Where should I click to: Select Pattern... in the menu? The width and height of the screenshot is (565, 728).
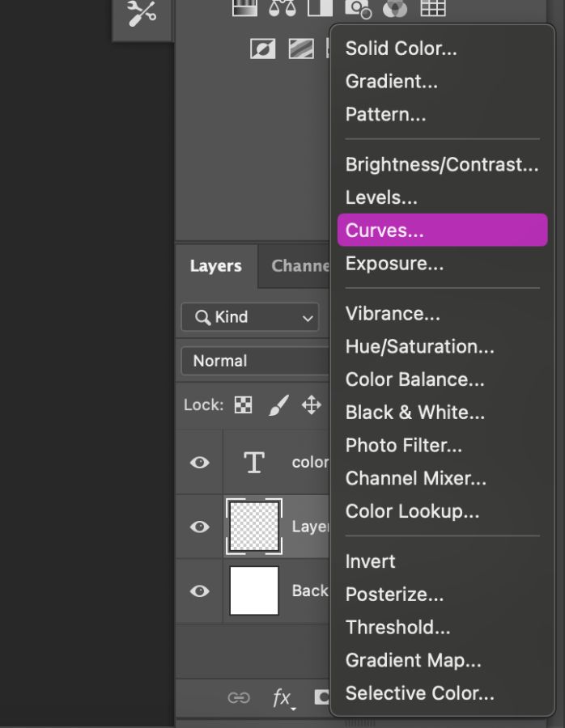pyautogui.click(x=442, y=114)
